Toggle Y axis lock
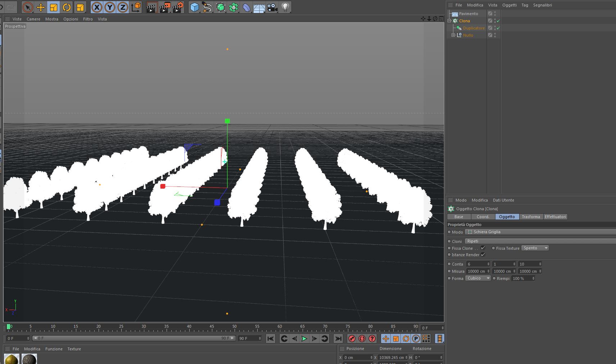 click(x=110, y=7)
